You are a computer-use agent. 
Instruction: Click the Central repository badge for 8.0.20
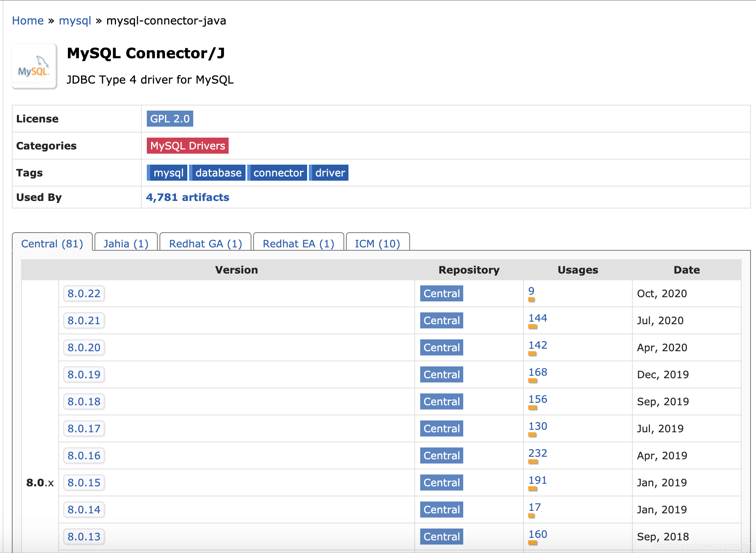442,347
